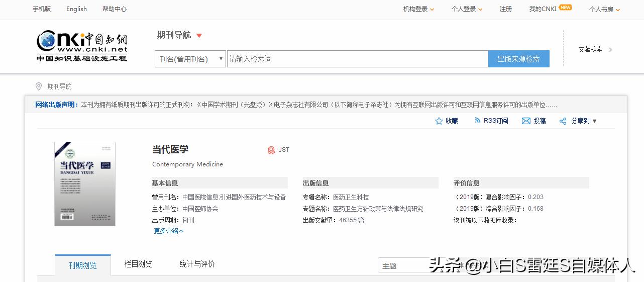Click the star favorite icon 收藏

pyautogui.click(x=439, y=121)
